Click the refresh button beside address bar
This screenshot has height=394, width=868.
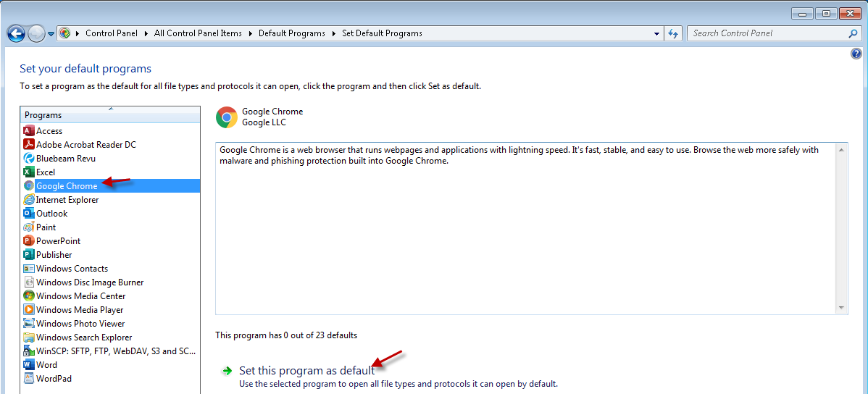tap(673, 33)
